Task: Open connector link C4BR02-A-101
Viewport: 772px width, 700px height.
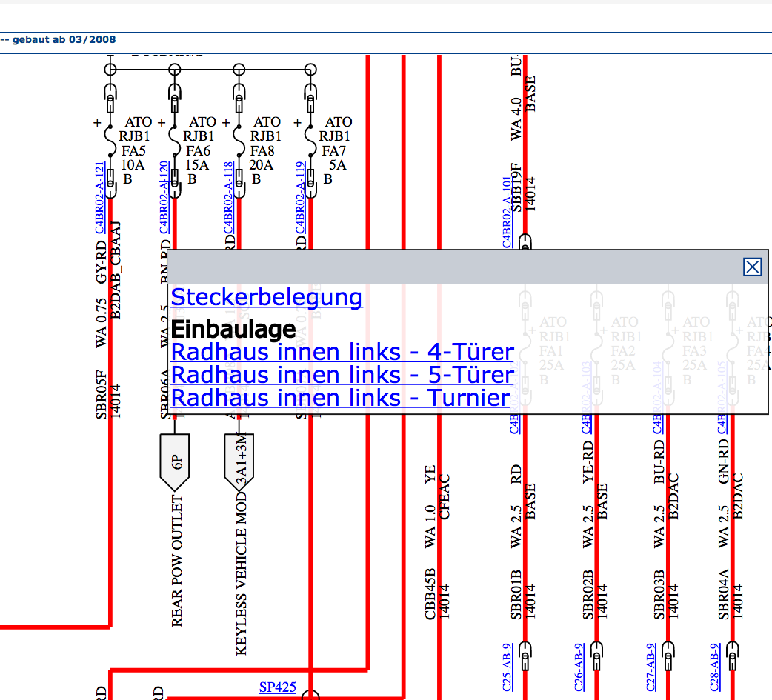Action: [x=507, y=213]
